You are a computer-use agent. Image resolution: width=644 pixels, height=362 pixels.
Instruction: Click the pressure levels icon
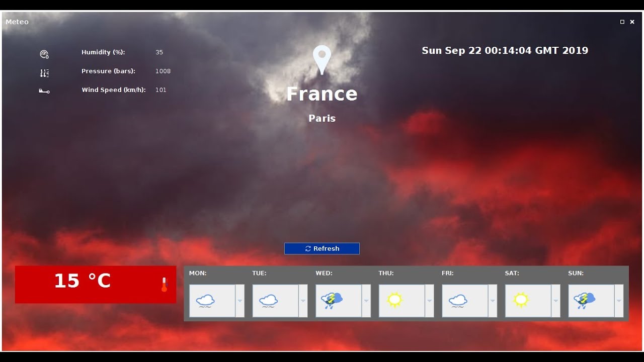coord(44,73)
